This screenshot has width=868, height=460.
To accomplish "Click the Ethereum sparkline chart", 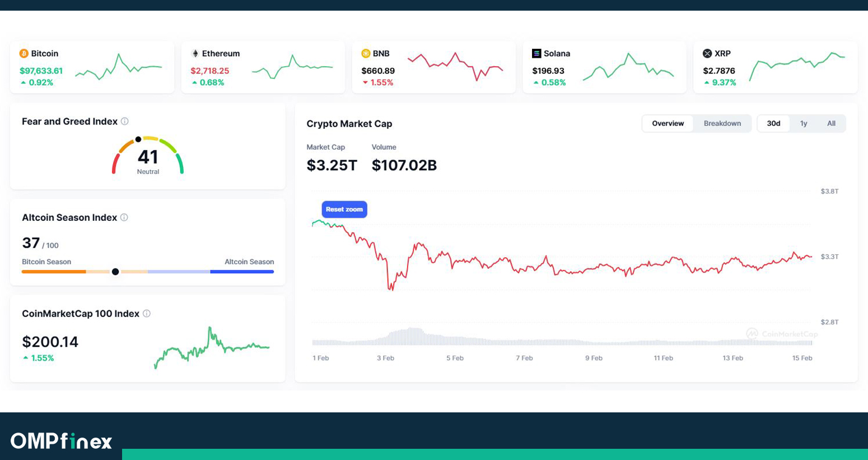I will pyautogui.click(x=292, y=67).
